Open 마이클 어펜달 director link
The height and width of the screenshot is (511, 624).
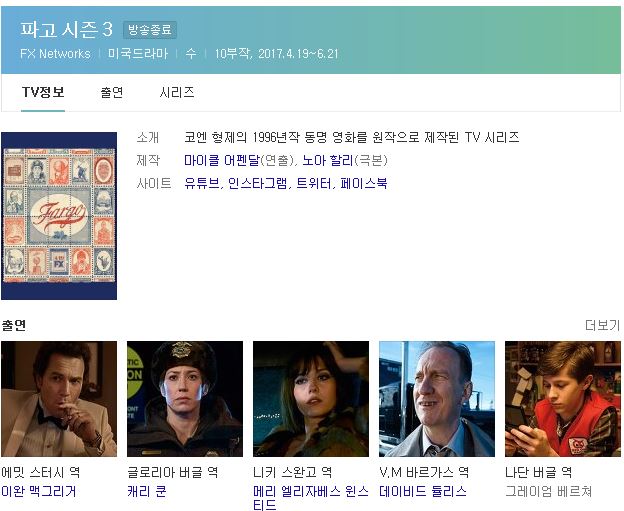point(222,160)
